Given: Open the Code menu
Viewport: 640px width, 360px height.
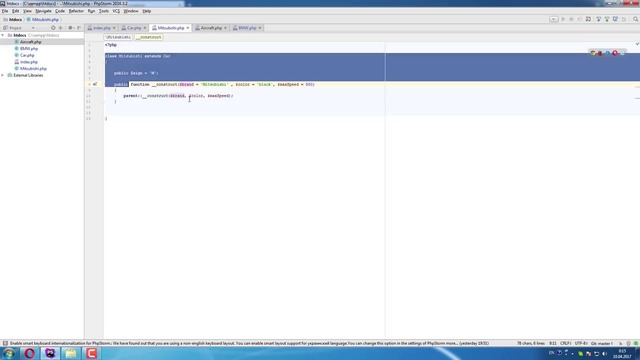Looking at the screenshot, I should pos(60,11).
